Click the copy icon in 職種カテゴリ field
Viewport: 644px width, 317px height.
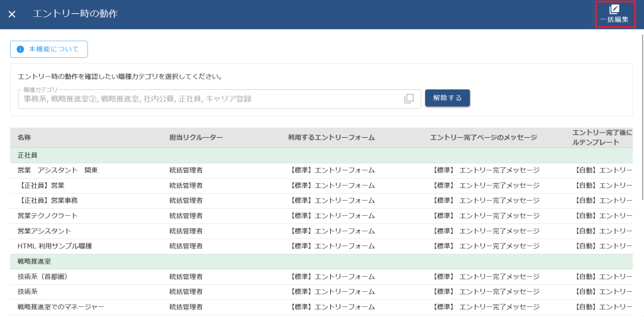point(409,99)
